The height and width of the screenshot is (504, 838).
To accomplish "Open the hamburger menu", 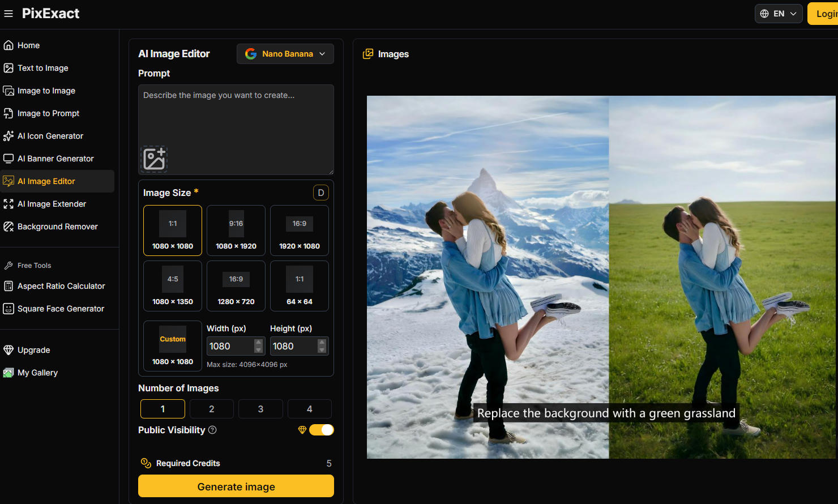I will tap(8, 14).
